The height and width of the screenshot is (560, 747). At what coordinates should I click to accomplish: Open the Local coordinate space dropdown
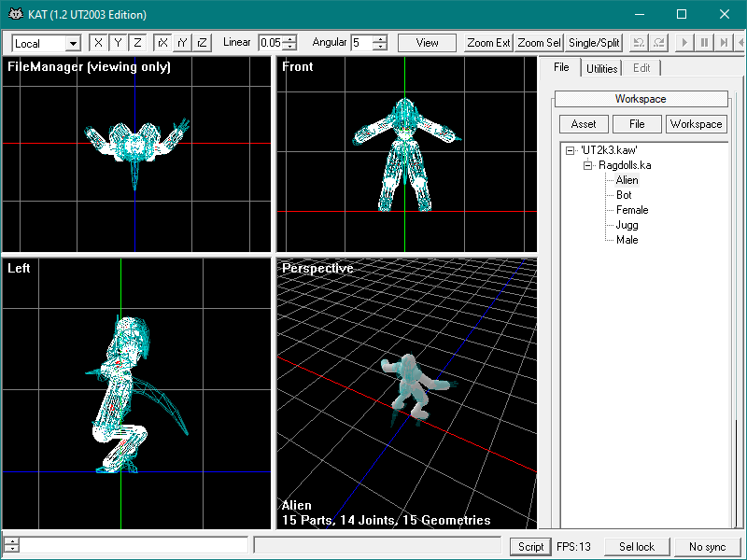tap(46, 44)
